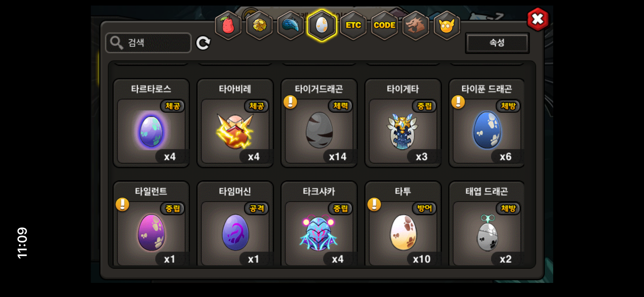644x297 pixels.
Task: Switch to the blue dragon scale tab
Action: point(291,25)
